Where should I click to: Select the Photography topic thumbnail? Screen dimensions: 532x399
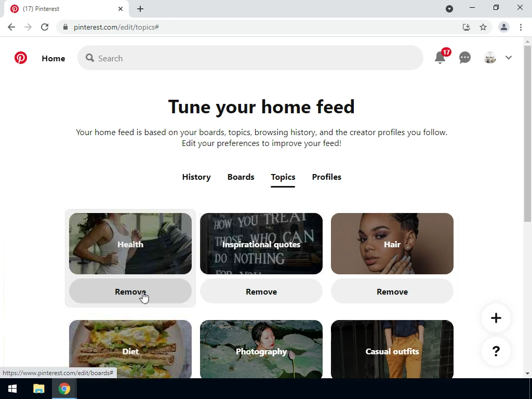261,349
